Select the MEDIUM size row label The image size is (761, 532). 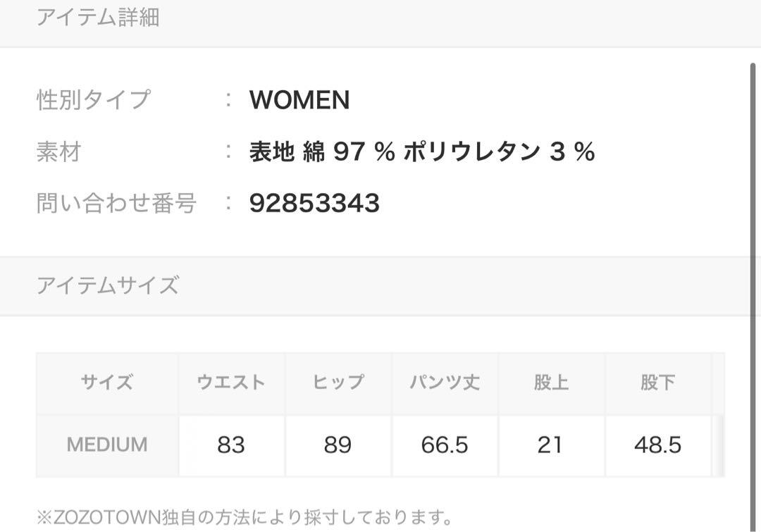click(x=107, y=445)
